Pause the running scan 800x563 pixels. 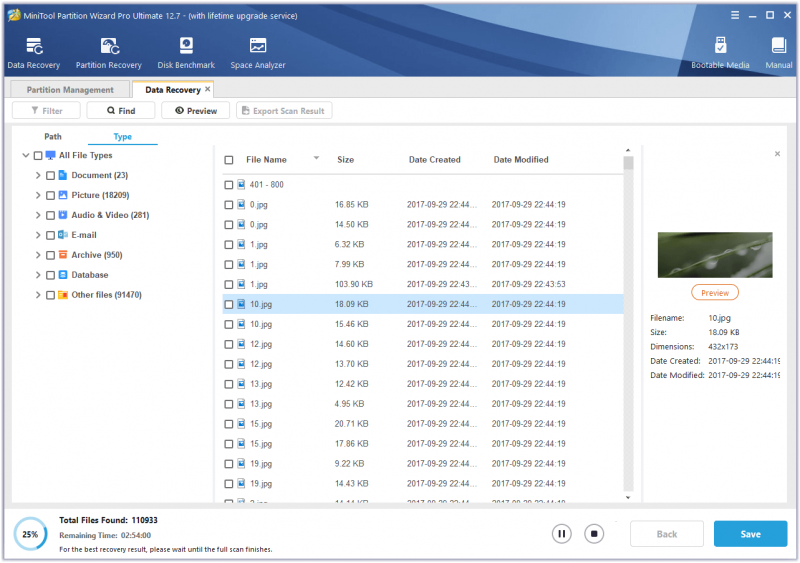tap(561, 534)
